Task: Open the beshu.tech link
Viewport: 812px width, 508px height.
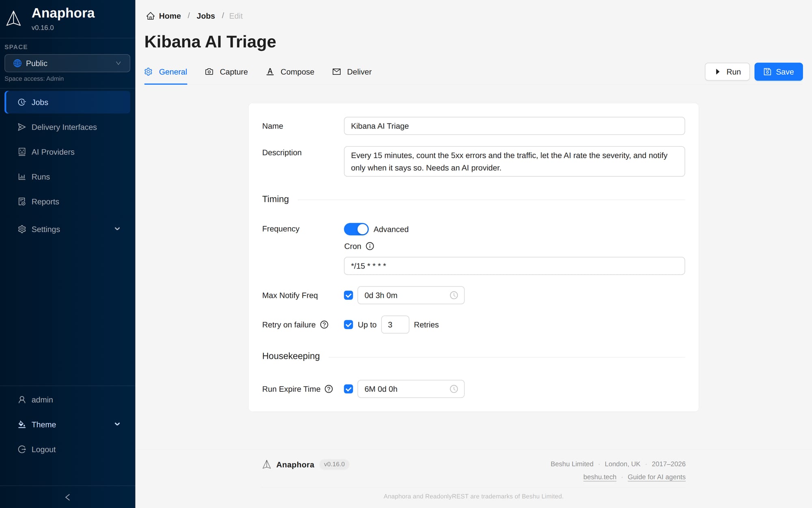Action: tap(600, 477)
